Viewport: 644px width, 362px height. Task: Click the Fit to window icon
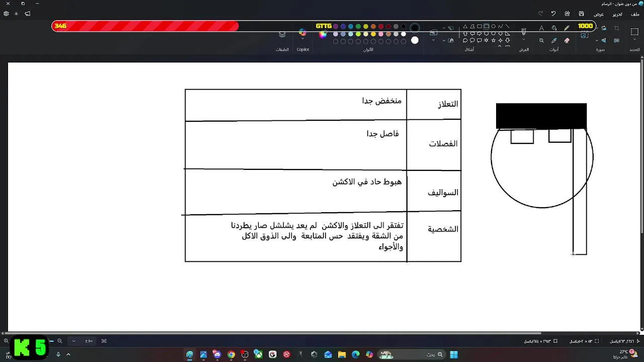pyautogui.click(x=104, y=341)
